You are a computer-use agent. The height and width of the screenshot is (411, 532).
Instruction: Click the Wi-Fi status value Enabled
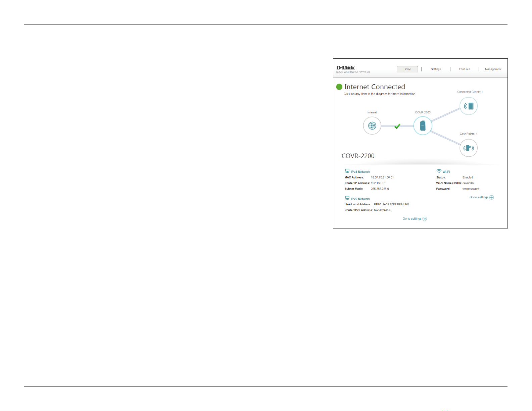tap(468, 177)
